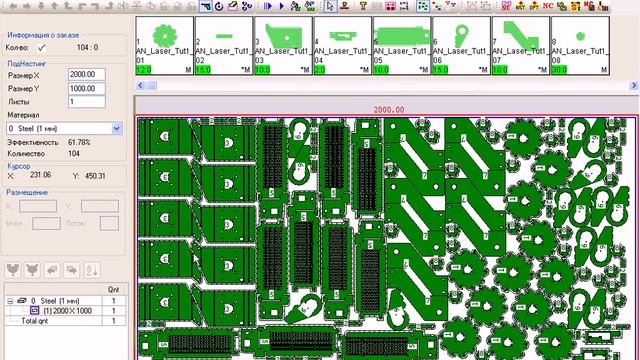Select the eraser tool icon
The image size is (640, 360).
pos(233,6)
